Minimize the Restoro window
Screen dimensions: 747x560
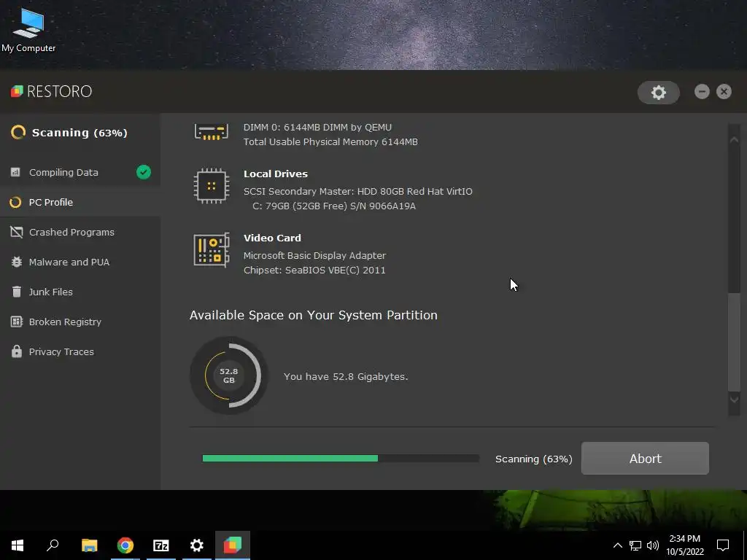point(702,91)
